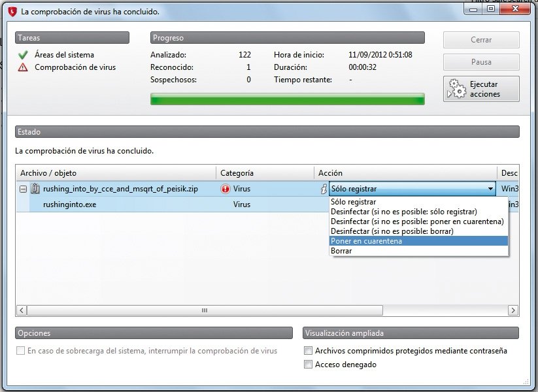This screenshot has height=392, width=538.
Task: Click the Ejecutar acciones button label
Action: pos(485,89)
